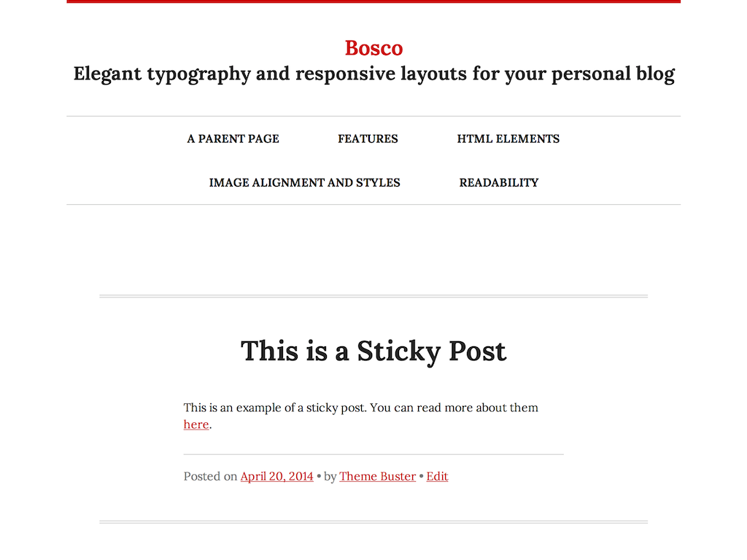Click the April 20, 2014 date link
Screen dimensions: 747x560
tap(276, 476)
